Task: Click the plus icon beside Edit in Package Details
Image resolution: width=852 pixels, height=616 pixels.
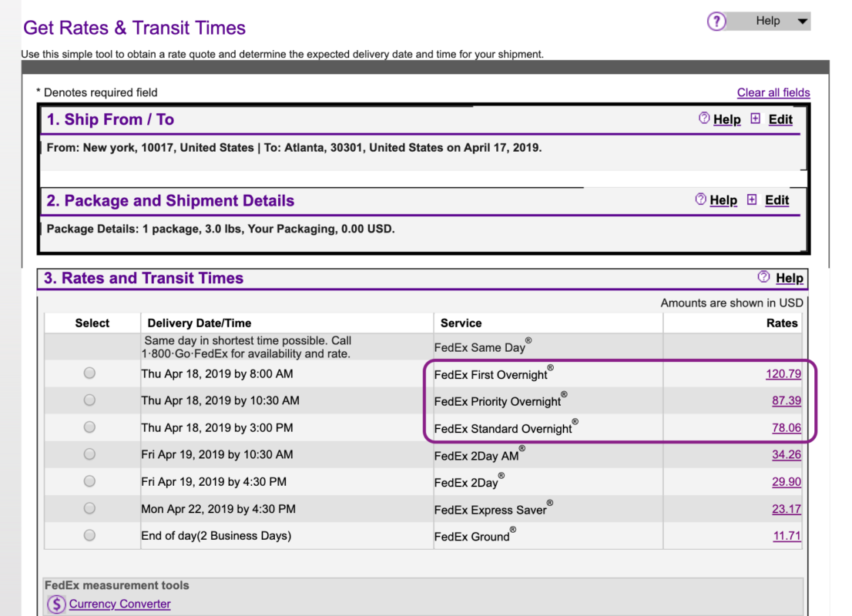Action: pyautogui.click(x=752, y=200)
